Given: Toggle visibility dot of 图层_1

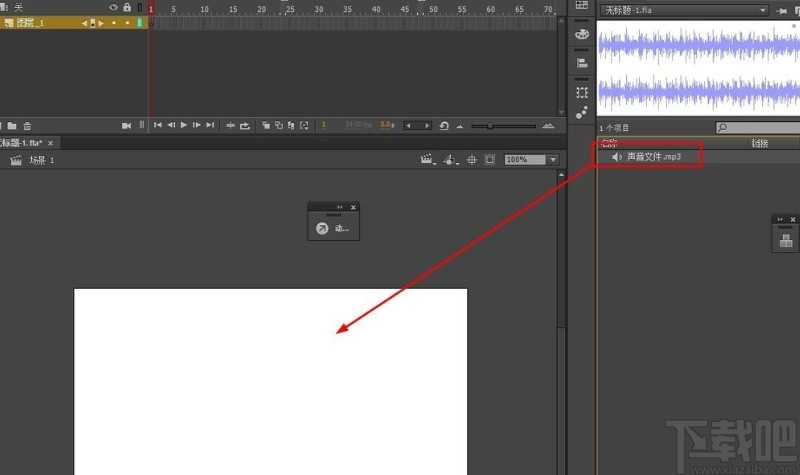Looking at the screenshot, I should pyautogui.click(x=114, y=23).
